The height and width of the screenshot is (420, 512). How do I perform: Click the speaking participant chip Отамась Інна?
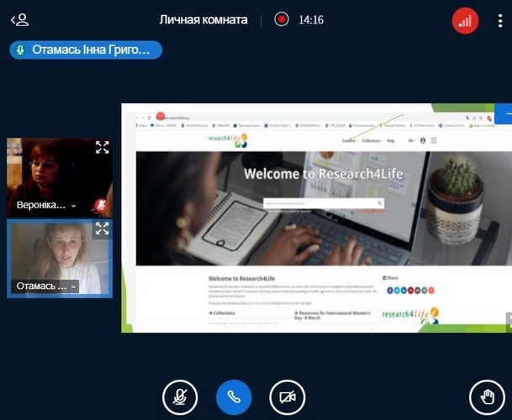[86, 50]
